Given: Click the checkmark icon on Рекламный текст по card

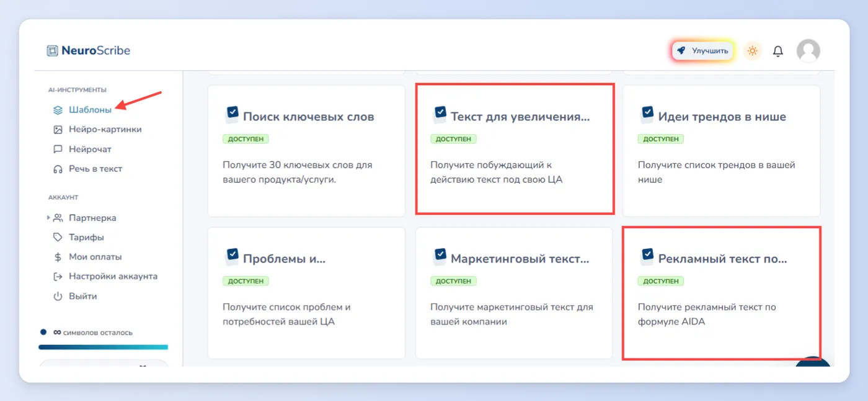Looking at the screenshot, I should pos(647,255).
